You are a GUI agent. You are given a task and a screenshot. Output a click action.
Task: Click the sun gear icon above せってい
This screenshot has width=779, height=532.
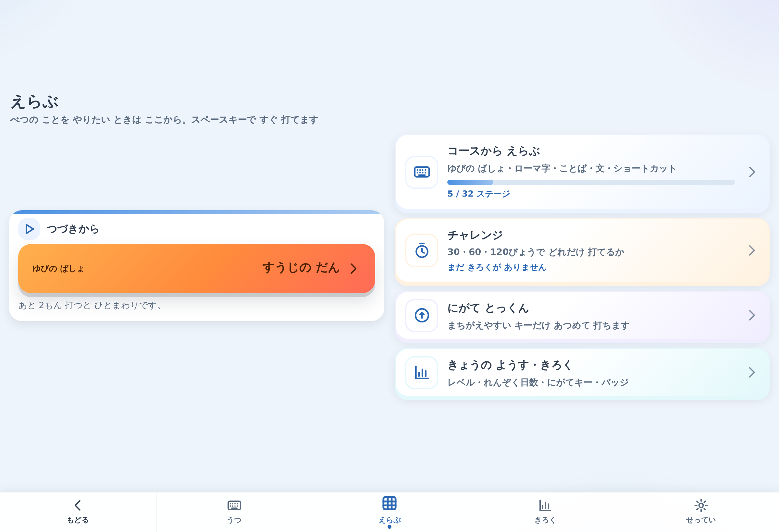(701, 505)
